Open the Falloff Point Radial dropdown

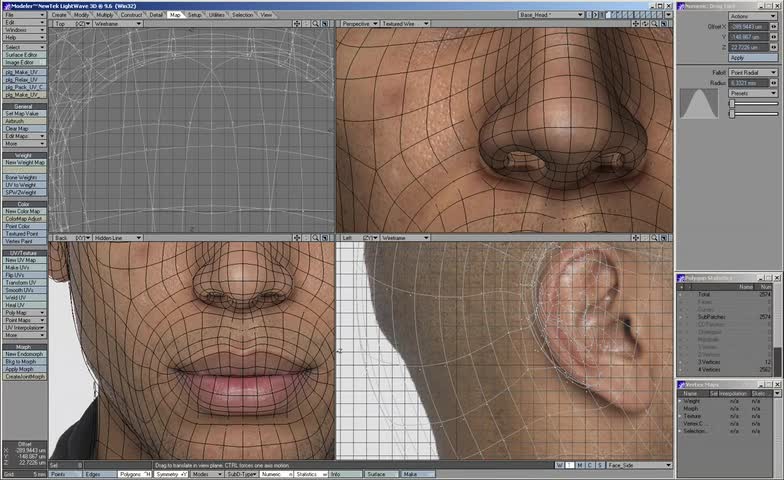(x=752, y=73)
